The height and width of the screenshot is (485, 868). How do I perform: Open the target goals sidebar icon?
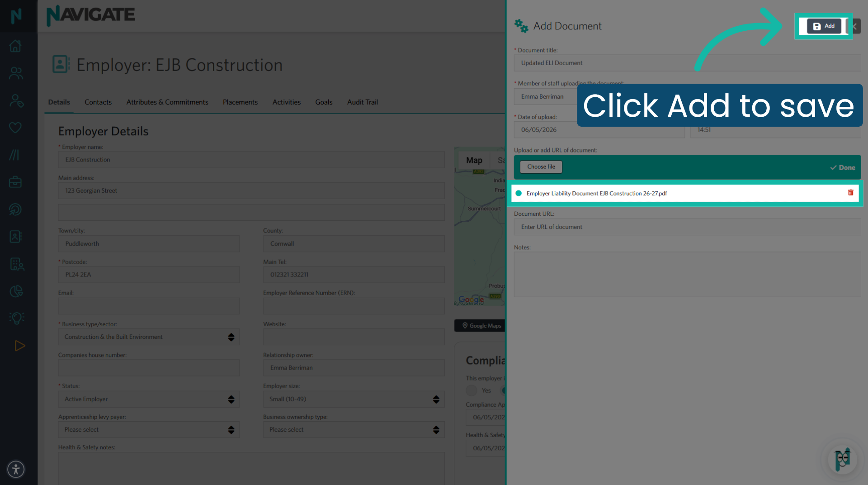(15, 209)
